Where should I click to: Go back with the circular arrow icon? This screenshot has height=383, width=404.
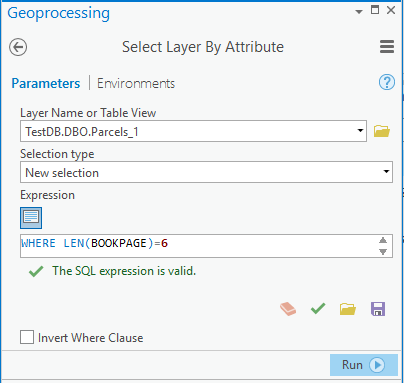pyautogui.click(x=18, y=47)
